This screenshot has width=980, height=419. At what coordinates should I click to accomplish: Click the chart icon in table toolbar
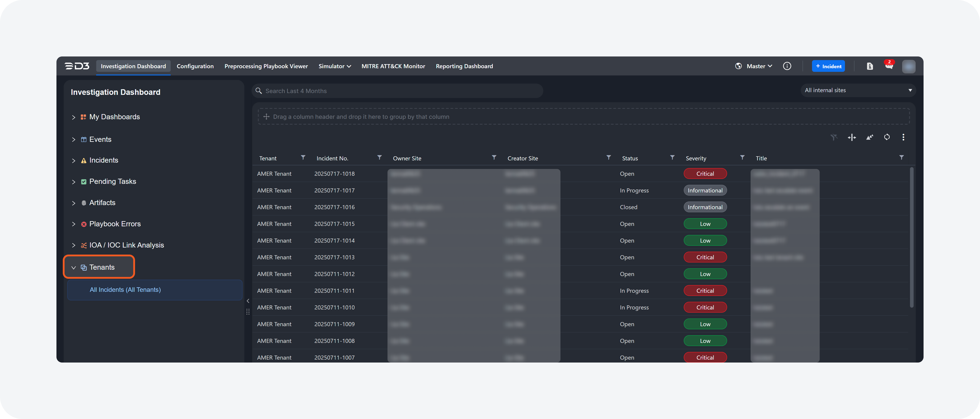869,137
